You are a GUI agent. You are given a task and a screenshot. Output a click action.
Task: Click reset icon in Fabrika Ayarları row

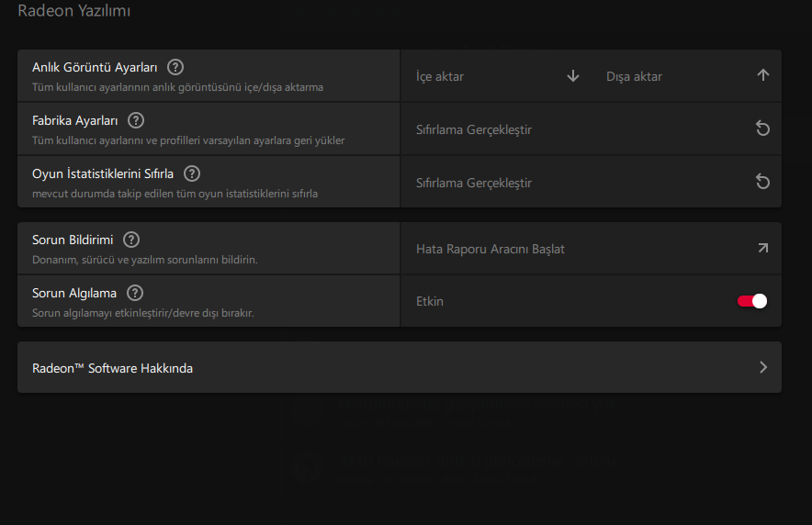pyautogui.click(x=762, y=129)
